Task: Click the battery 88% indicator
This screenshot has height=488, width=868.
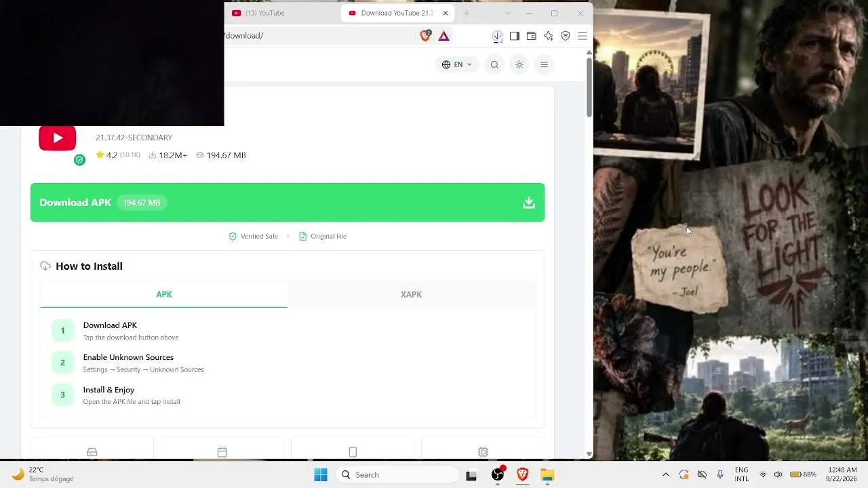Action: coord(803,475)
